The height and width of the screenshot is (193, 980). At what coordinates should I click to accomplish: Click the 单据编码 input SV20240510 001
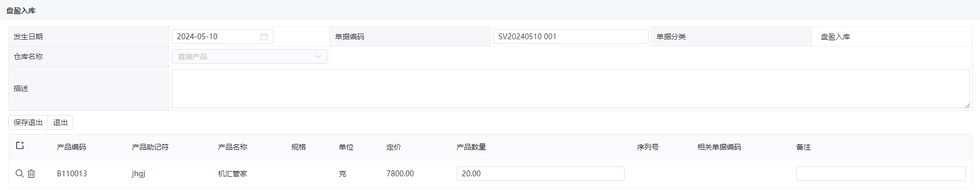pos(570,37)
